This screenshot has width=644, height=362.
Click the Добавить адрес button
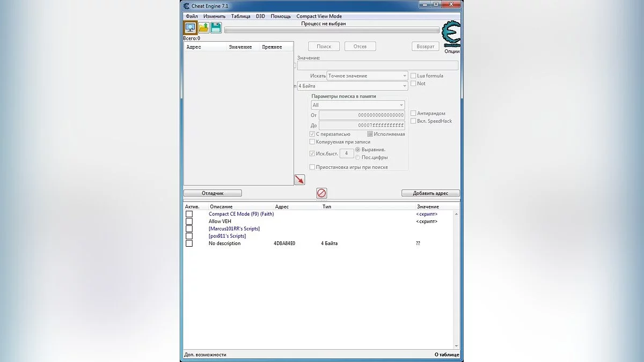click(430, 193)
